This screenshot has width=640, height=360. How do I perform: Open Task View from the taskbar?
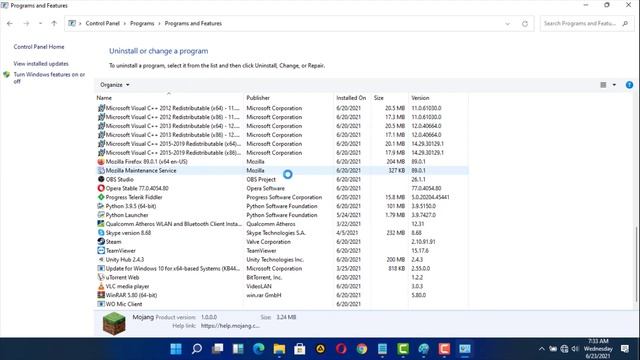(x=217, y=349)
